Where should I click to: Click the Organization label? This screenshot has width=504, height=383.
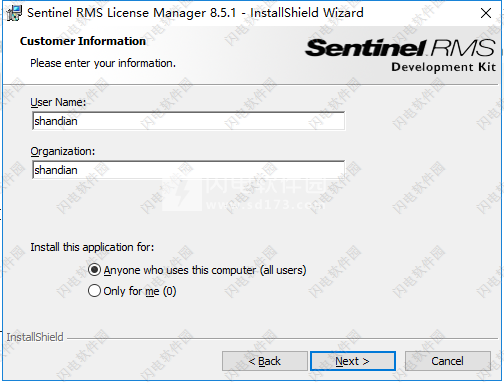(63, 151)
